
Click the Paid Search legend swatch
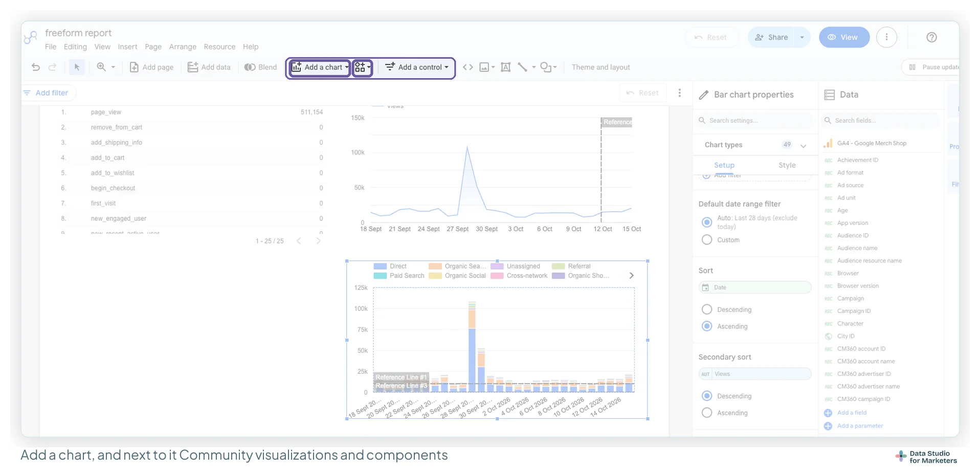380,276
